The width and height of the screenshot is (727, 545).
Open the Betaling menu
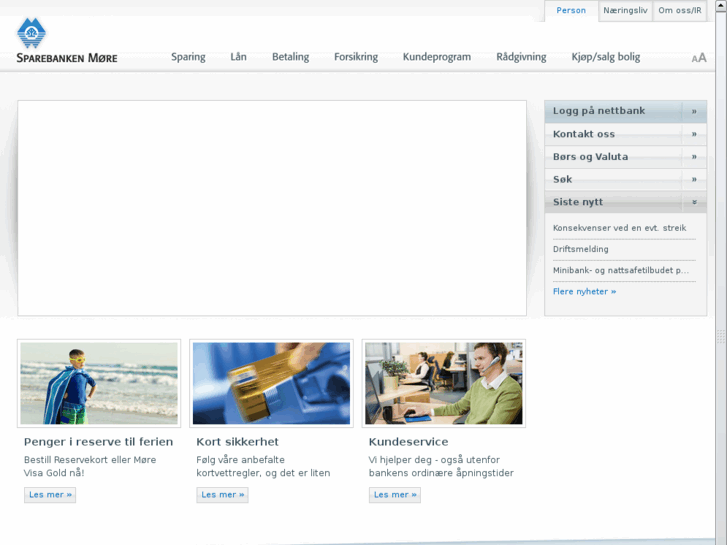(290, 57)
